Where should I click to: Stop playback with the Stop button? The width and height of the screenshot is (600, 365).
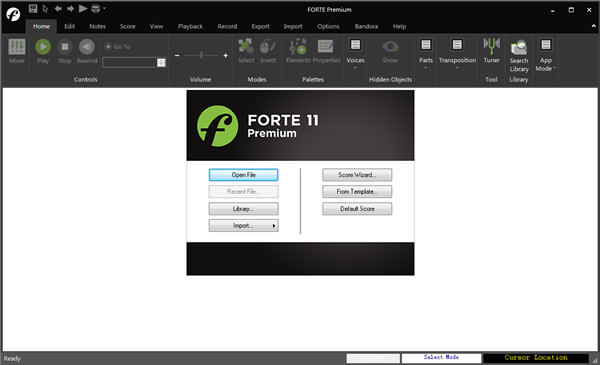(x=65, y=51)
